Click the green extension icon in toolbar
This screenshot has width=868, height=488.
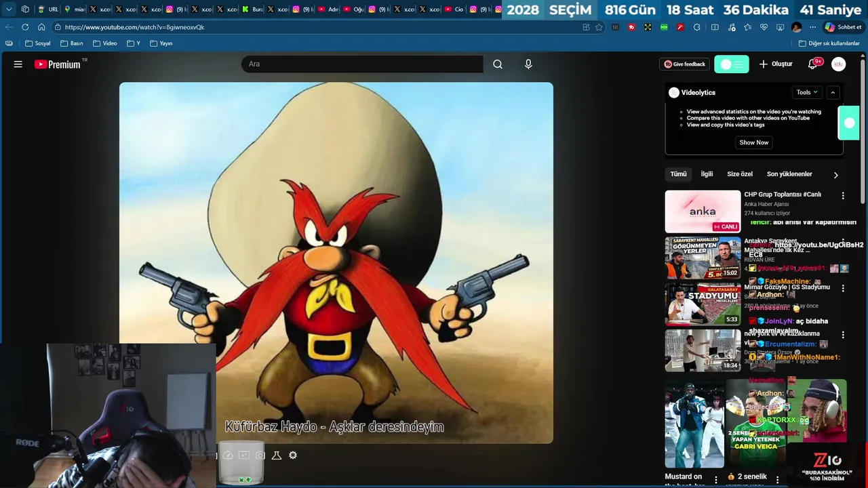click(x=664, y=27)
